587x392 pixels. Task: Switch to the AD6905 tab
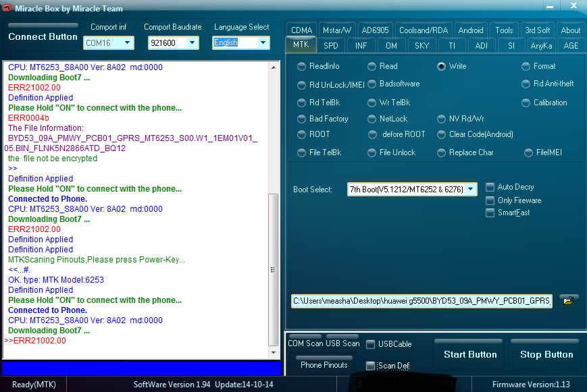pos(375,30)
